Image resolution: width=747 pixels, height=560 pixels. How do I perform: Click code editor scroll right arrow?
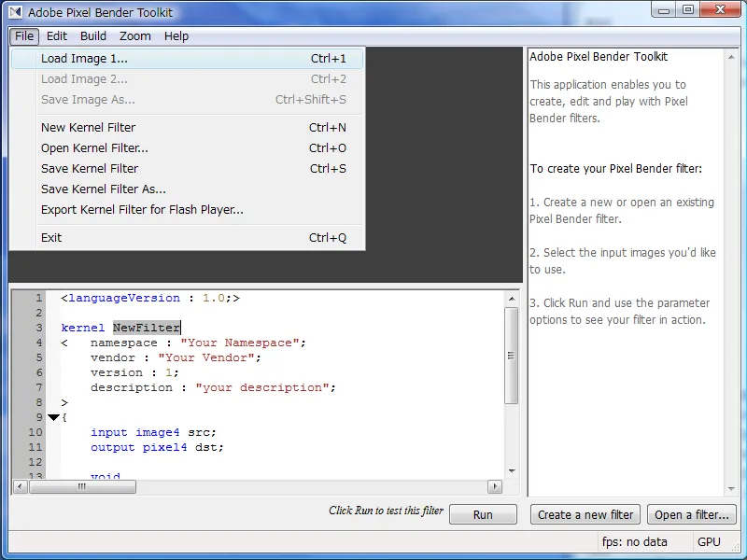tap(495, 486)
